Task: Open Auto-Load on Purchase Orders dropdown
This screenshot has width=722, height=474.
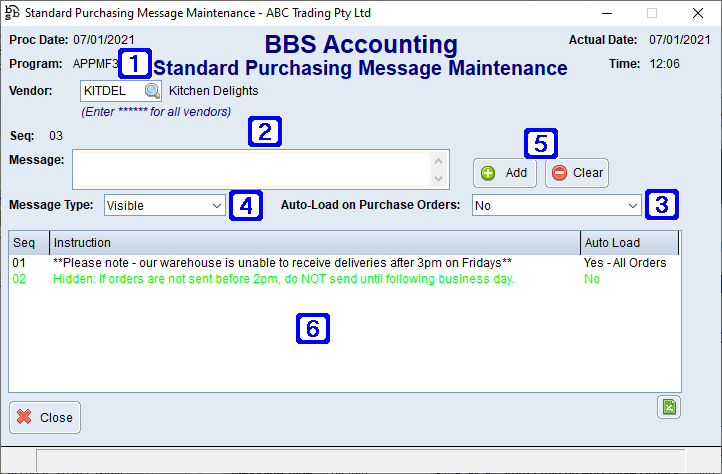Action: (x=557, y=205)
